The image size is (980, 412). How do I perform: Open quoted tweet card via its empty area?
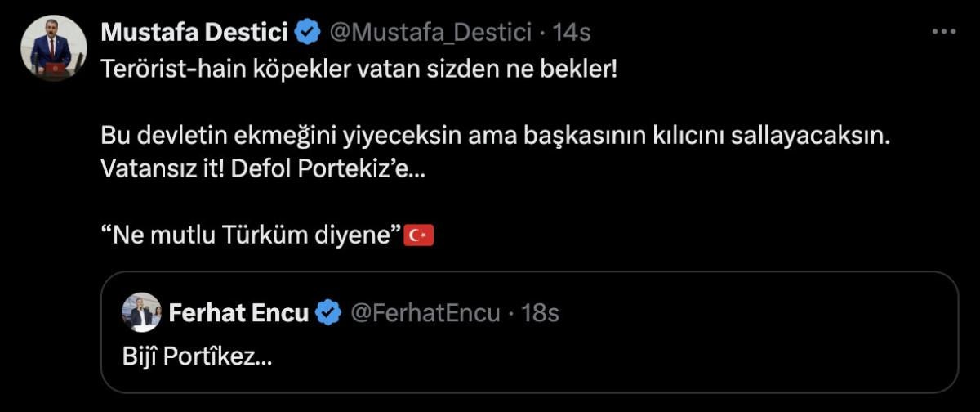653,360
